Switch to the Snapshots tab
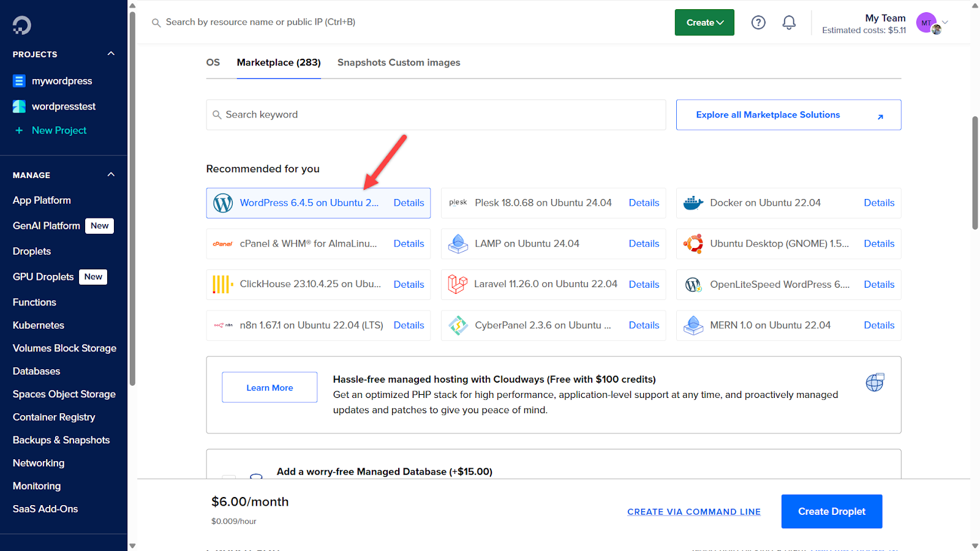 tap(361, 62)
